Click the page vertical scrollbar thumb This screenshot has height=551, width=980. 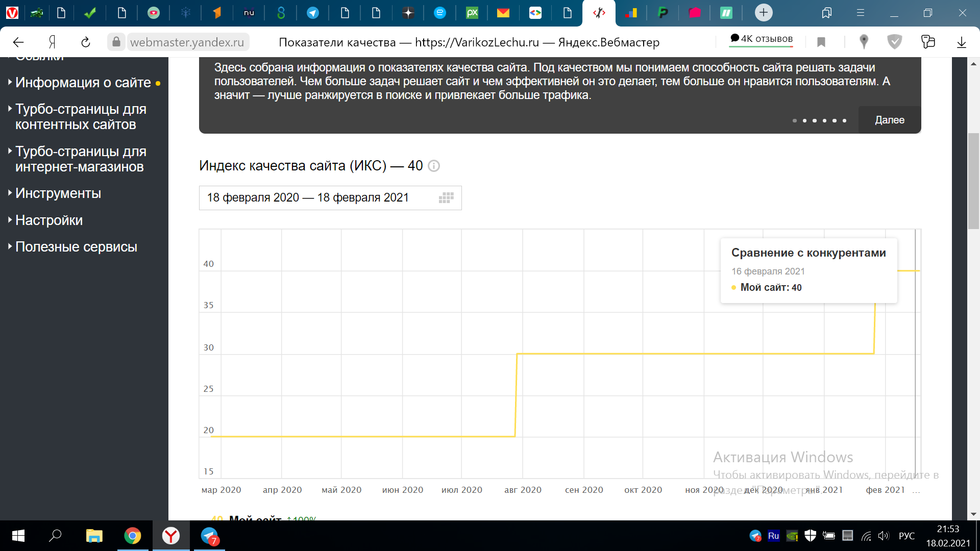click(x=973, y=181)
